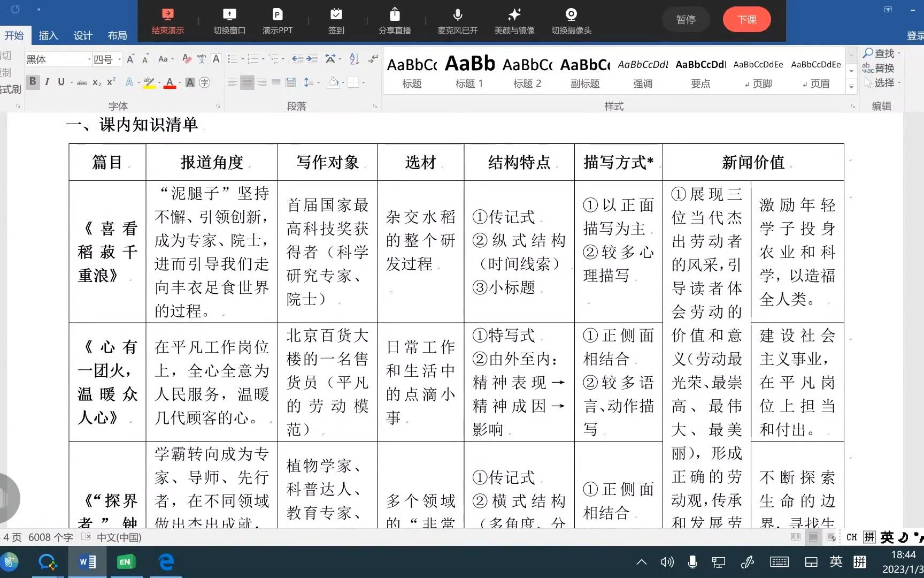
Task: Switch to the 插入 ribbon tab
Action: (48, 35)
